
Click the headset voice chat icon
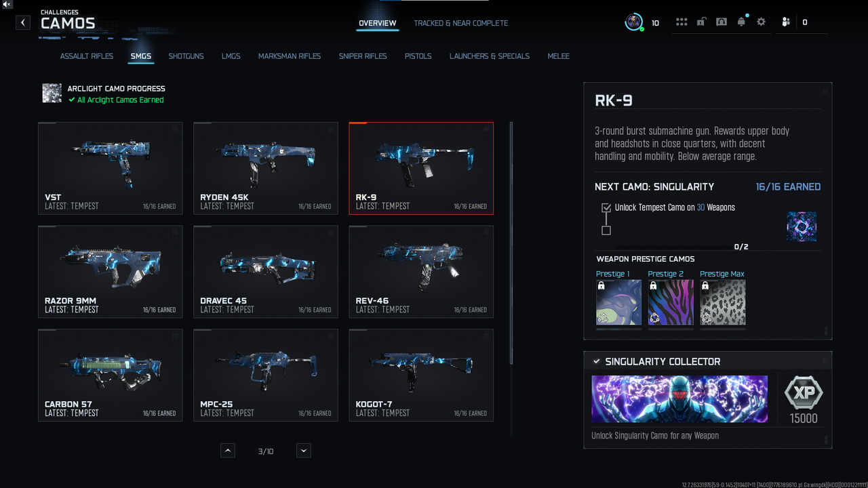[x=722, y=22]
